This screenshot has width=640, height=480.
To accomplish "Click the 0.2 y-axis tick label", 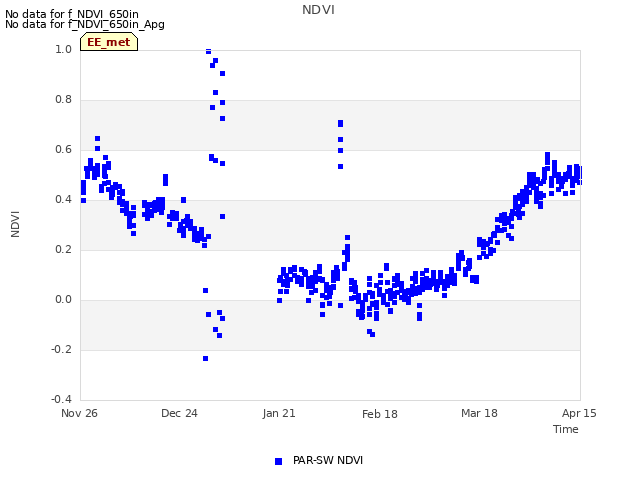I will click(x=63, y=249).
